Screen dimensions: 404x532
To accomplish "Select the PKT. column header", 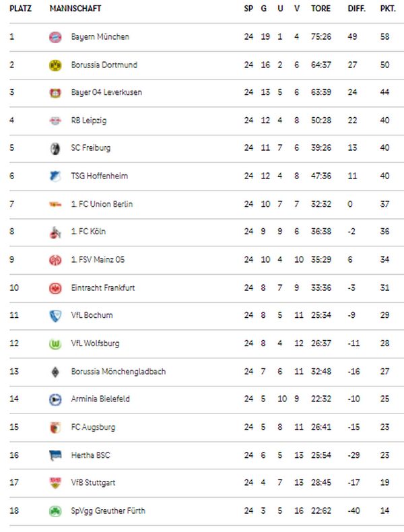I will (388, 9).
